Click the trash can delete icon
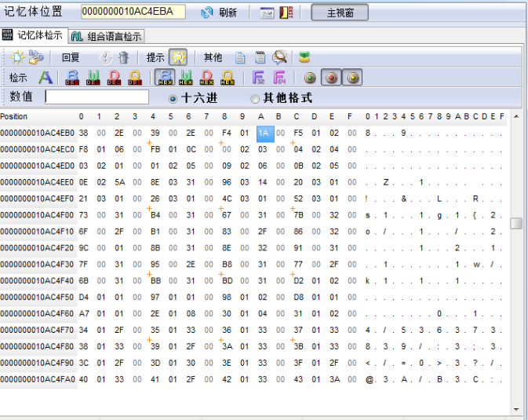Screen dimensions: 528x420 point(123,57)
